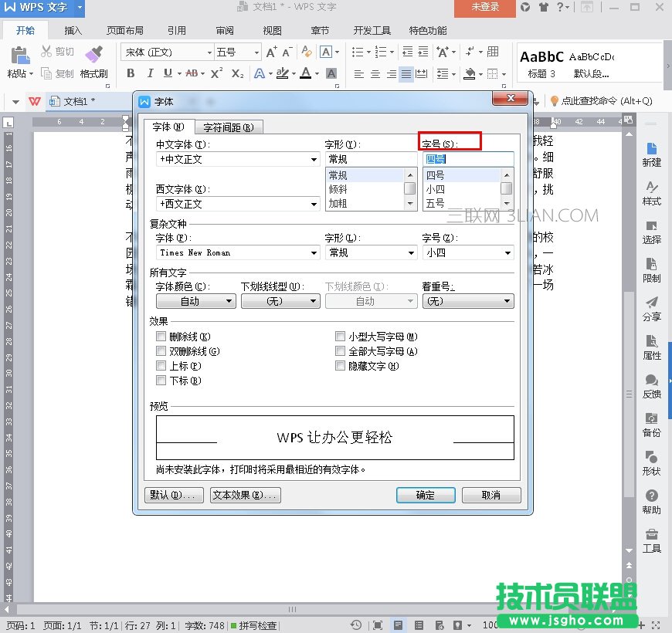Open the 样式 styles sidebar icon
The width and height of the screenshot is (672, 633).
[x=651, y=192]
